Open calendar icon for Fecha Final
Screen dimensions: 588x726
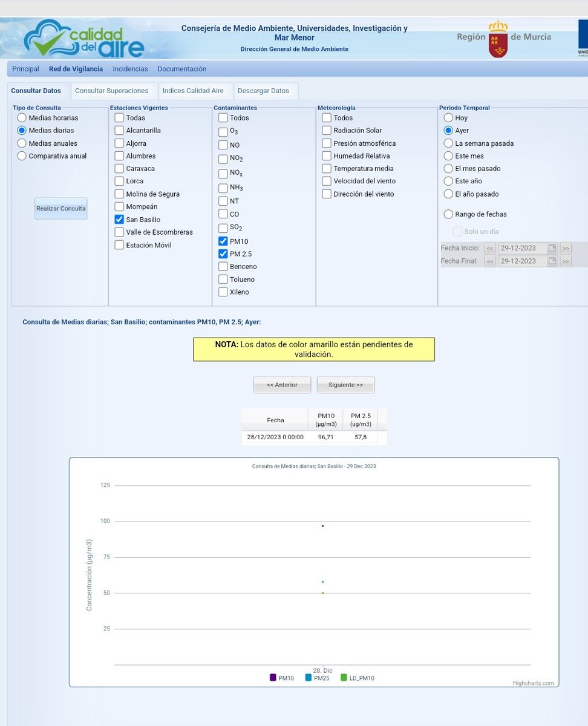pyautogui.click(x=552, y=261)
